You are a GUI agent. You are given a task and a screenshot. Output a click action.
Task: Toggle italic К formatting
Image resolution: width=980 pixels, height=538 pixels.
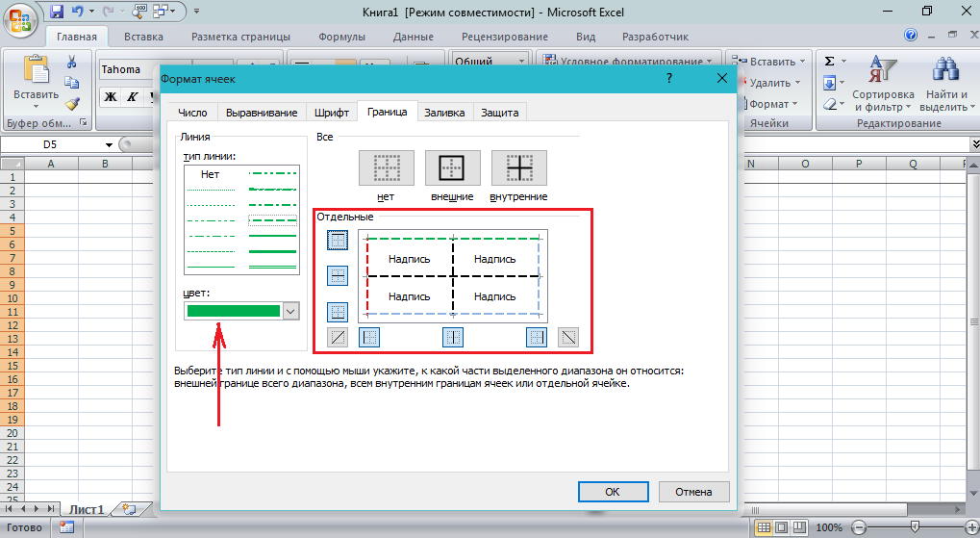(132, 96)
